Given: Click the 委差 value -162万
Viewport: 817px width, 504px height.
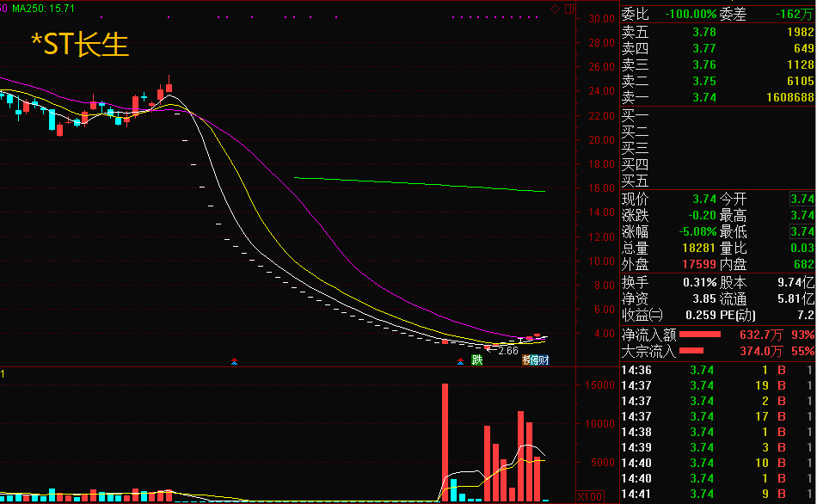Looking at the screenshot, I should (x=794, y=14).
